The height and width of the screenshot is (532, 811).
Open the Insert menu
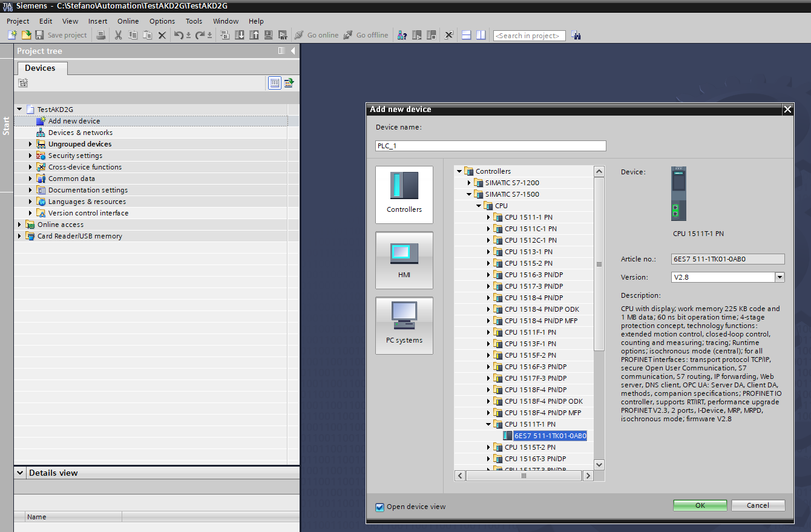click(x=97, y=21)
